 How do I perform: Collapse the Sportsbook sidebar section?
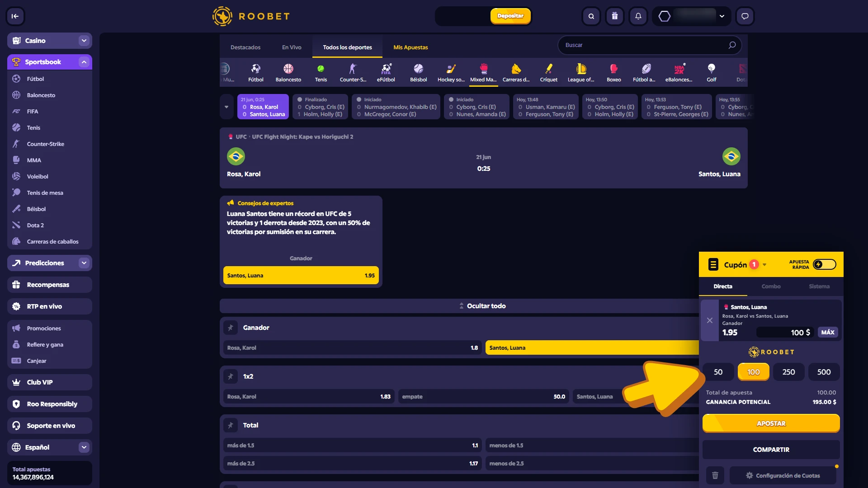84,62
